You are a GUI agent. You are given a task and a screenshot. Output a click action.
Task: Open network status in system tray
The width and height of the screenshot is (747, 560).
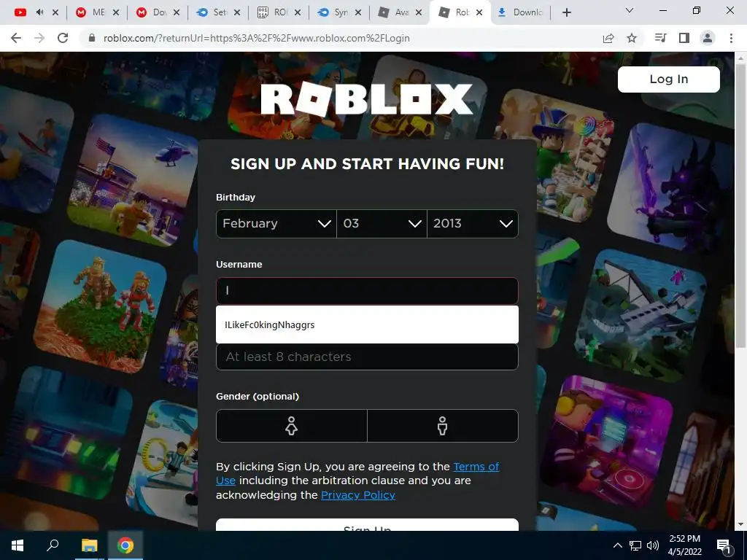[635, 545]
